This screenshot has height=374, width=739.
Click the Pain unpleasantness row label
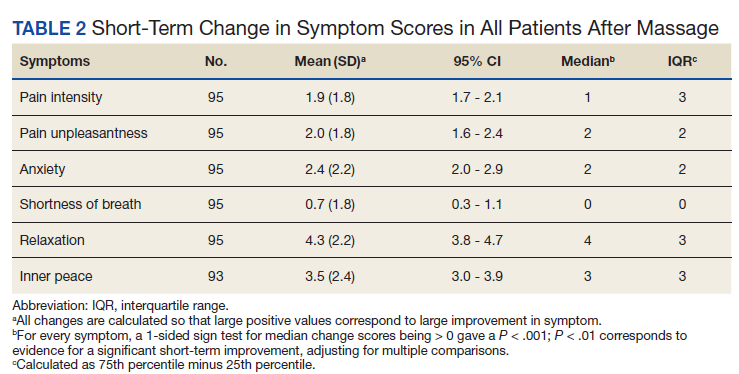pyautogui.click(x=83, y=133)
